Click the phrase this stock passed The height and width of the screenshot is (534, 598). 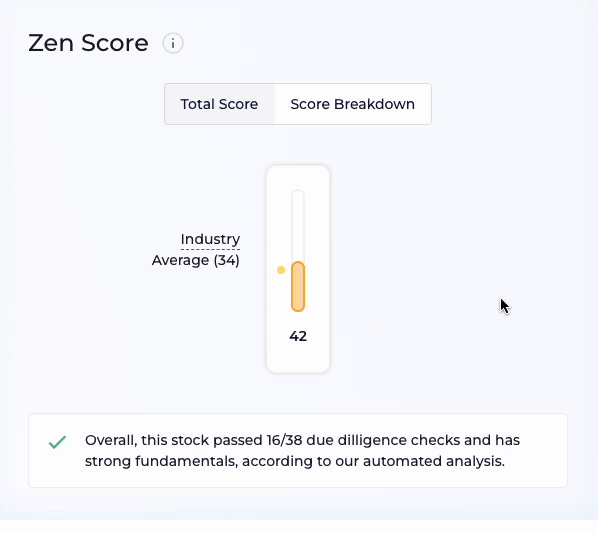pos(201,440)
